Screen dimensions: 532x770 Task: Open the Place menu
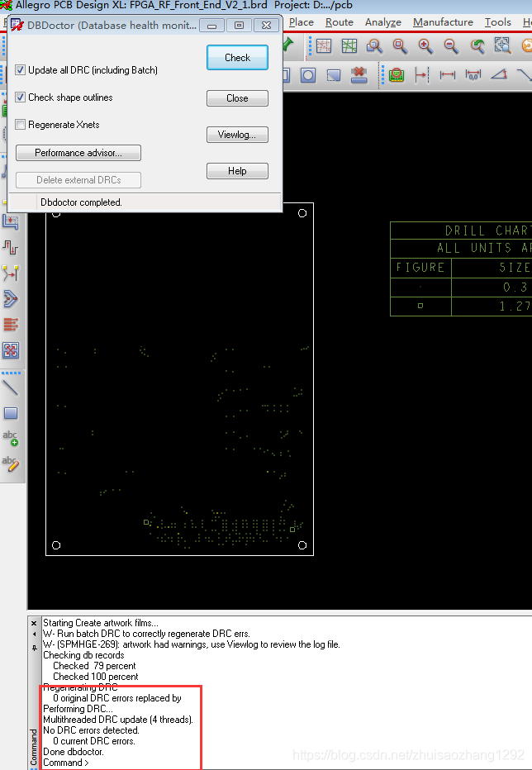pos(302,22)
